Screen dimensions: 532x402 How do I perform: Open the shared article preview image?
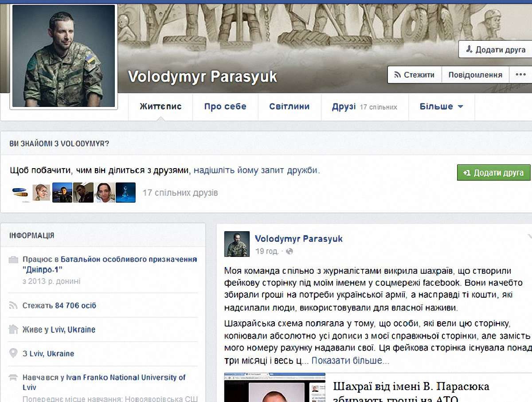point(274,387)
